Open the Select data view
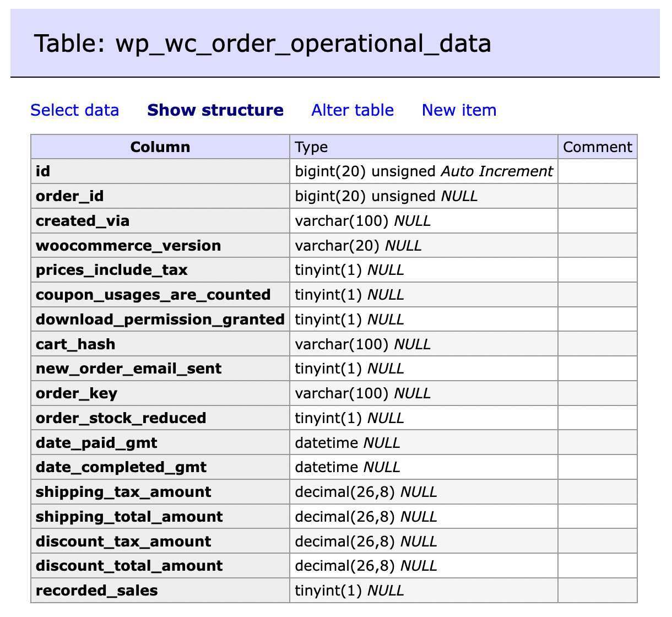 point(74,110)
